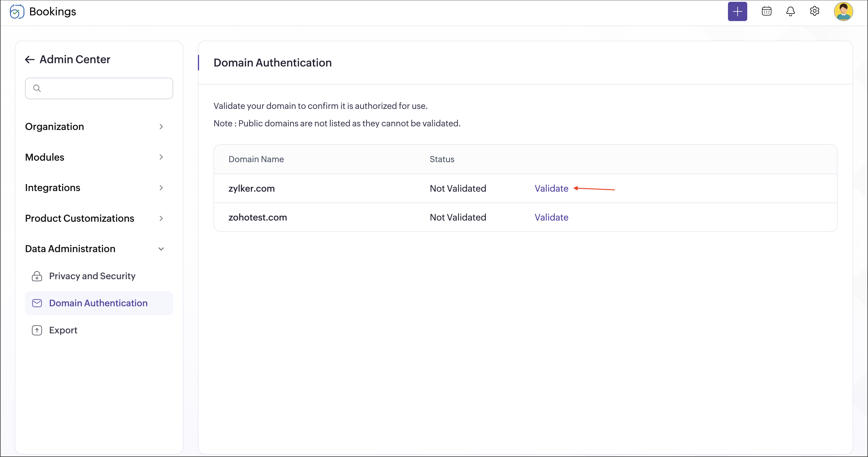Click the Bookings app title
The image size is (868, 457).
53,12
